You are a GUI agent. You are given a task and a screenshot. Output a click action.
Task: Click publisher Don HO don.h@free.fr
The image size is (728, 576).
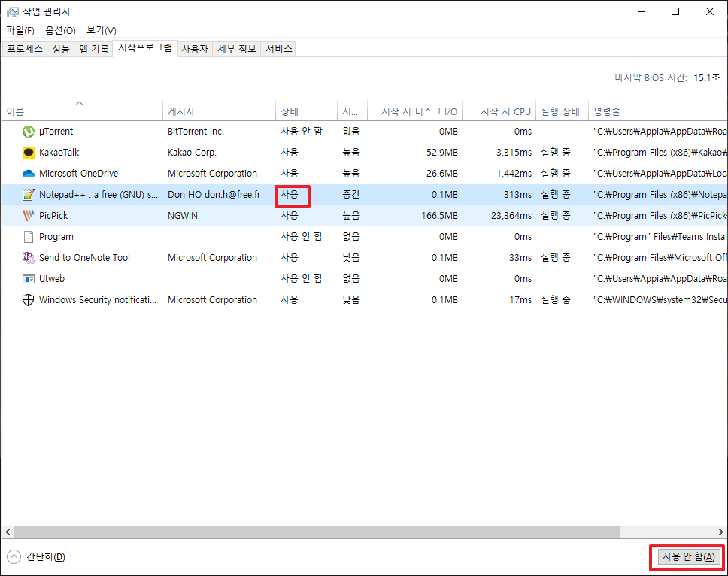tap(214, 195)
